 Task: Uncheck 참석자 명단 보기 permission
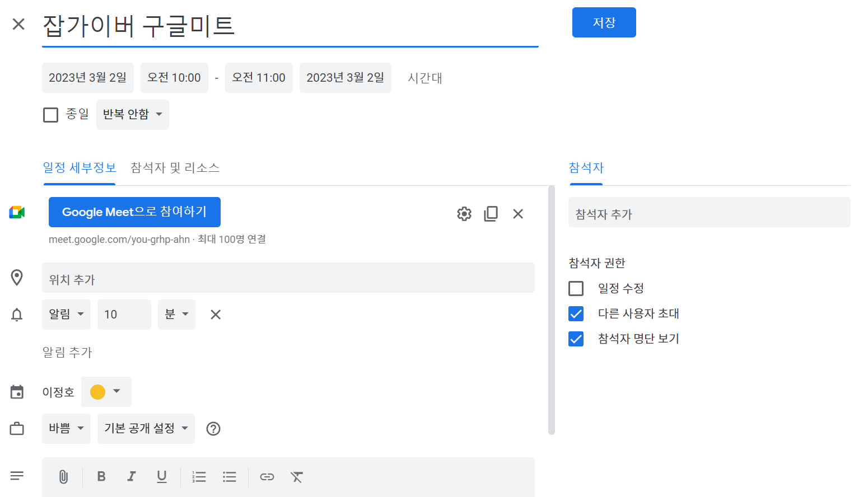coord(576,339)
